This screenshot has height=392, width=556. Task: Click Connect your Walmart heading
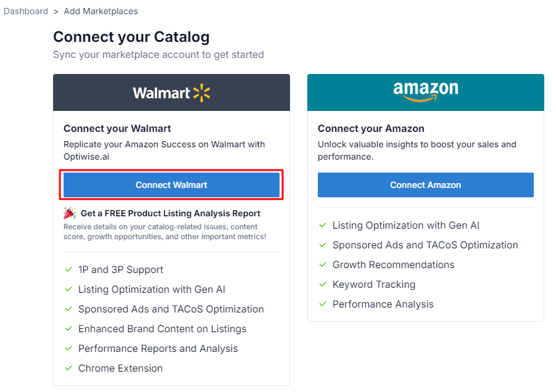(117, 128)
